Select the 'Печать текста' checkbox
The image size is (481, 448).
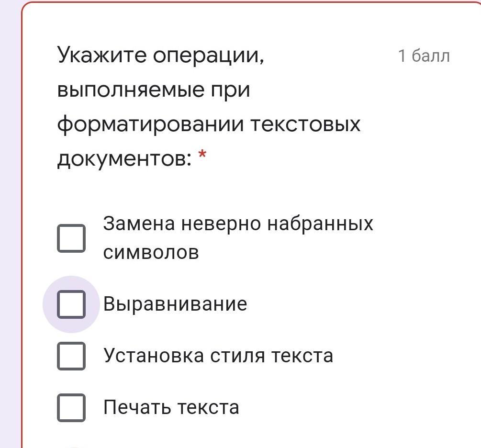click(x=71, y=408)
